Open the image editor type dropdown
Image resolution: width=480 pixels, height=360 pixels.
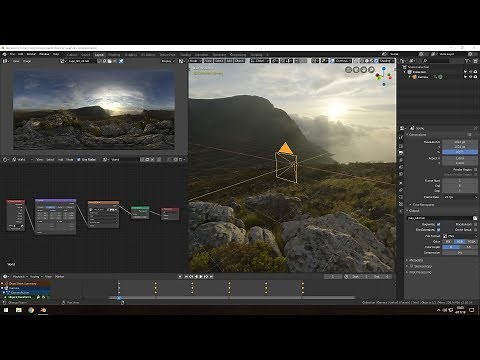pyautogui.click(x=6, y=61)
